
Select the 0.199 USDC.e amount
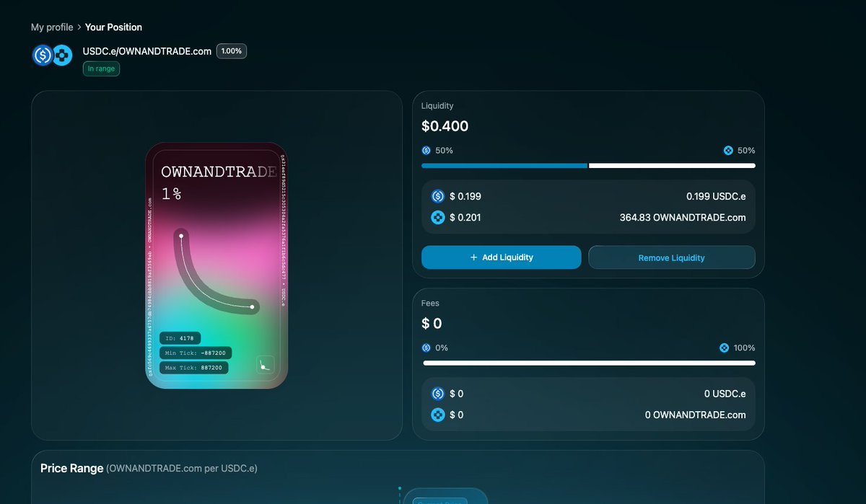tap(716, 196)
